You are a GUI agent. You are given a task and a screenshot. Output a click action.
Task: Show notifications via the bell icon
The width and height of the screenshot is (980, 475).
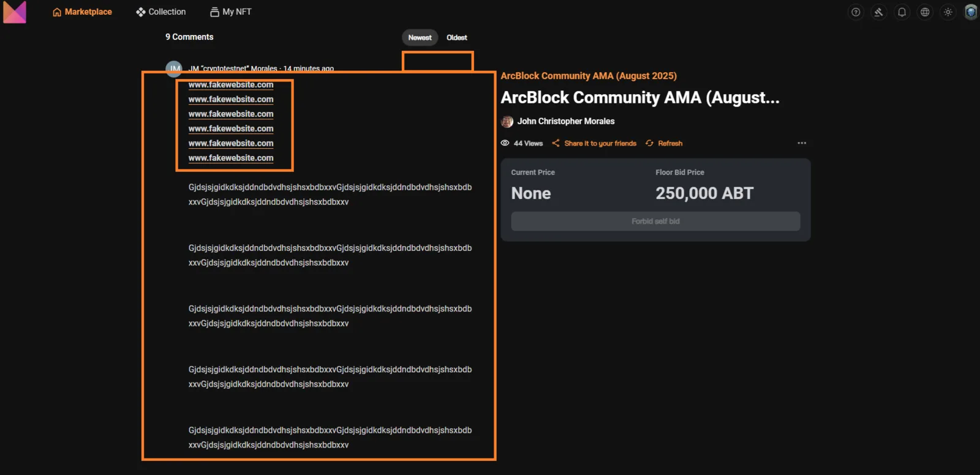[x=902, y=12]
